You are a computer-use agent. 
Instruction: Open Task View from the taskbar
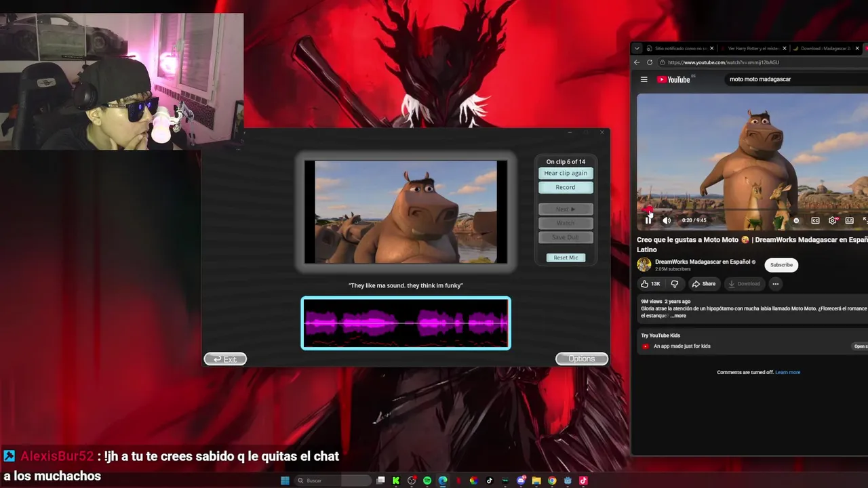pos(381,481)
